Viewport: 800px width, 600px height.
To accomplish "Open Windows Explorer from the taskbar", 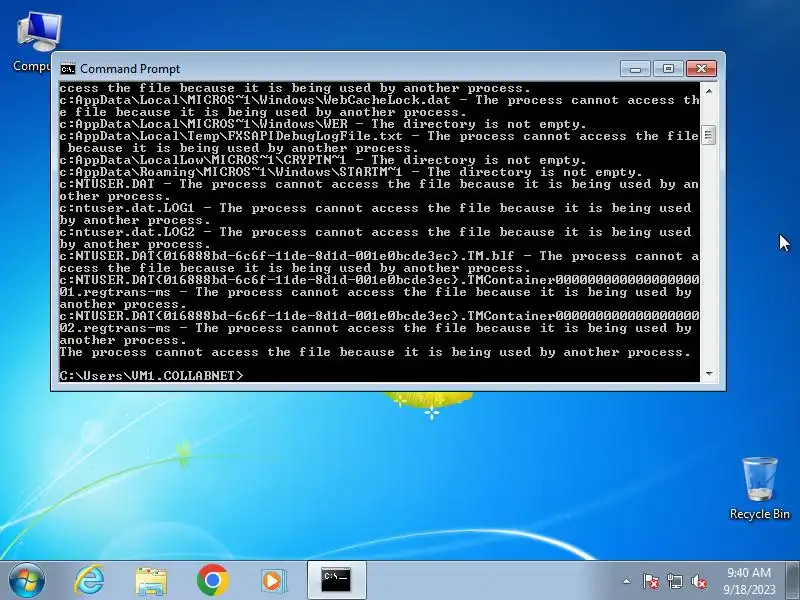I will point(151,581).
